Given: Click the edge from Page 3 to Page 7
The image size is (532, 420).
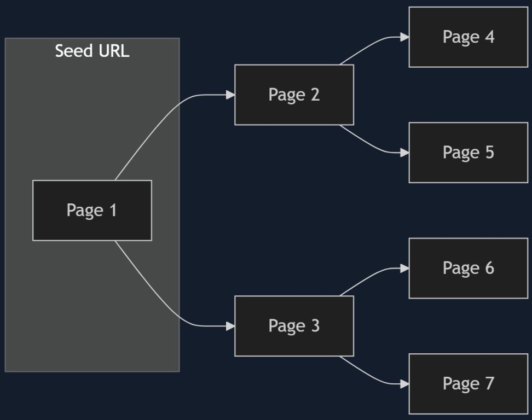Looking at the screenshot, I should click(370, 375).
